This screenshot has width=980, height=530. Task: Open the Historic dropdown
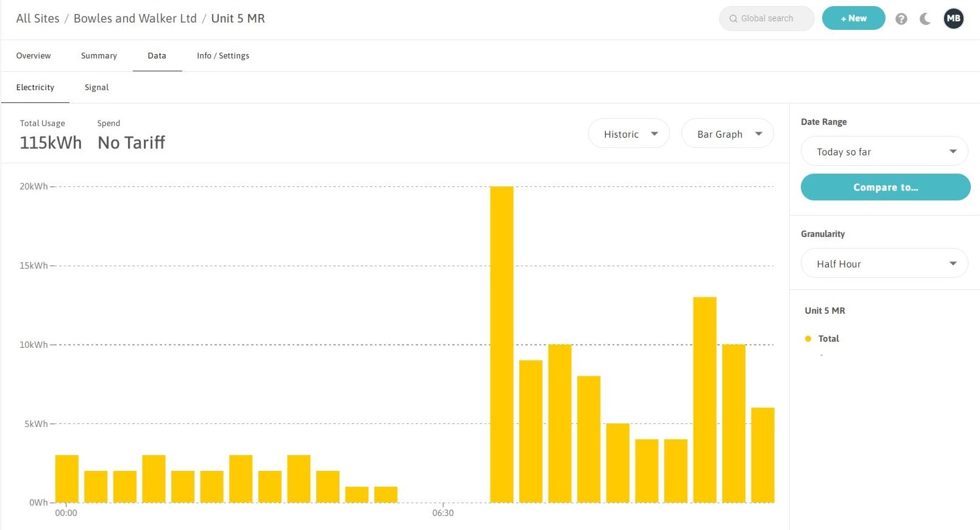point(629,133)
